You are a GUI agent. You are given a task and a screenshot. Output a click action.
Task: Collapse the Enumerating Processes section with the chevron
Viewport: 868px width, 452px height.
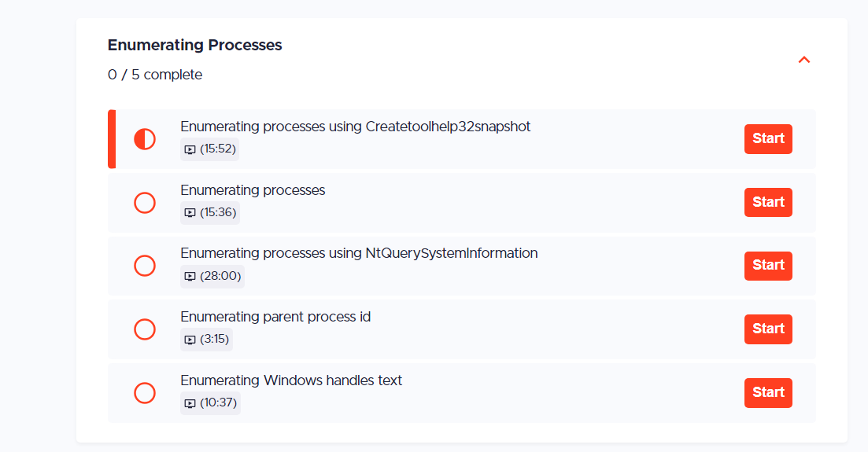pyautogui.click(x=803, y=60)
